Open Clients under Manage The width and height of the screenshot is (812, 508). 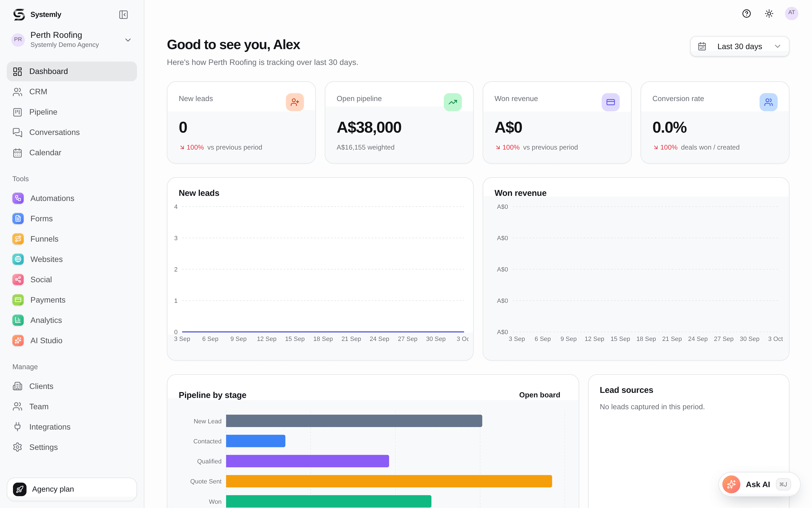point(72,386)
